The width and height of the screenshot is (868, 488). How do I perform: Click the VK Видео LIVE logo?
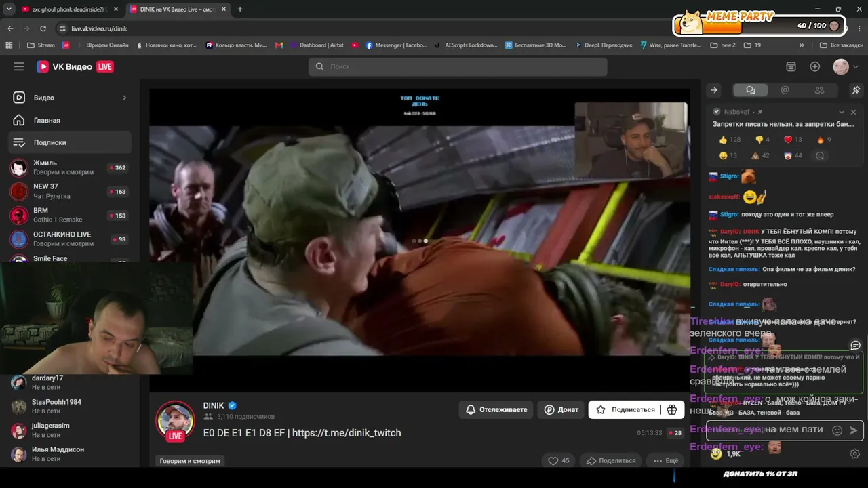[x=75, y=66]
